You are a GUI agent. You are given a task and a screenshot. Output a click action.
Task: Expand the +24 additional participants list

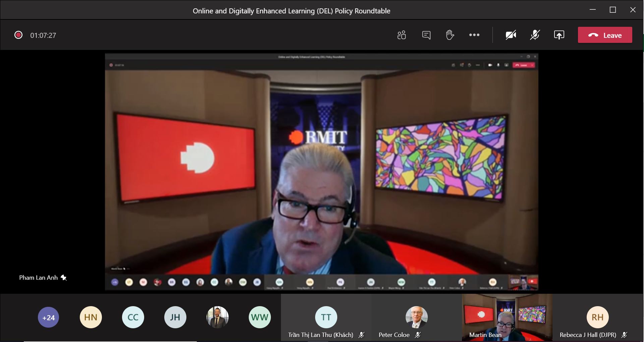click(49, 317)
